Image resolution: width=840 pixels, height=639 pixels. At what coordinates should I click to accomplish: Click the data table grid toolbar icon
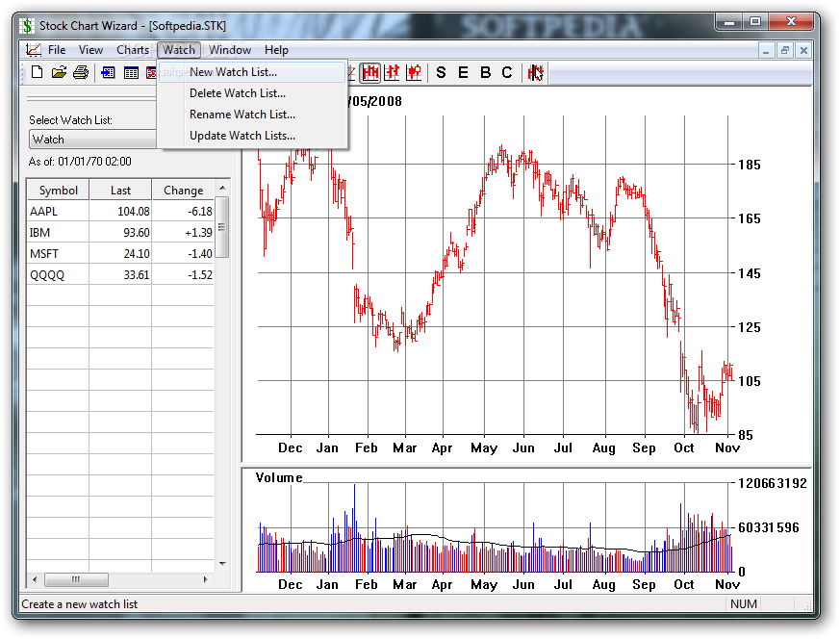131,72
